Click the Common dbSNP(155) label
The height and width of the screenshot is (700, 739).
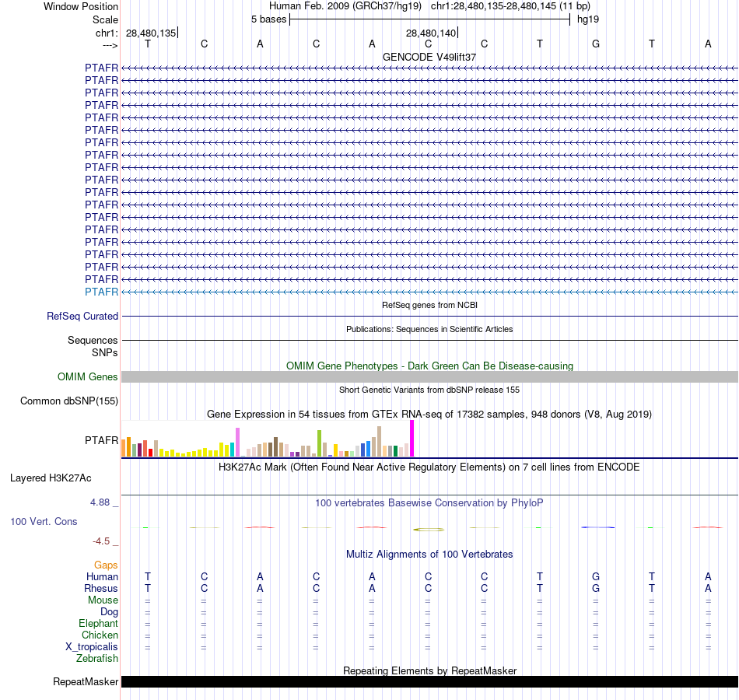point(68,401)
